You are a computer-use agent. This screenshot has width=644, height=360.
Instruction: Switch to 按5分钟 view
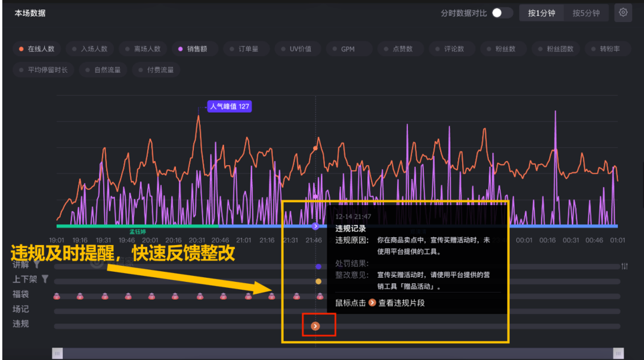586,13
